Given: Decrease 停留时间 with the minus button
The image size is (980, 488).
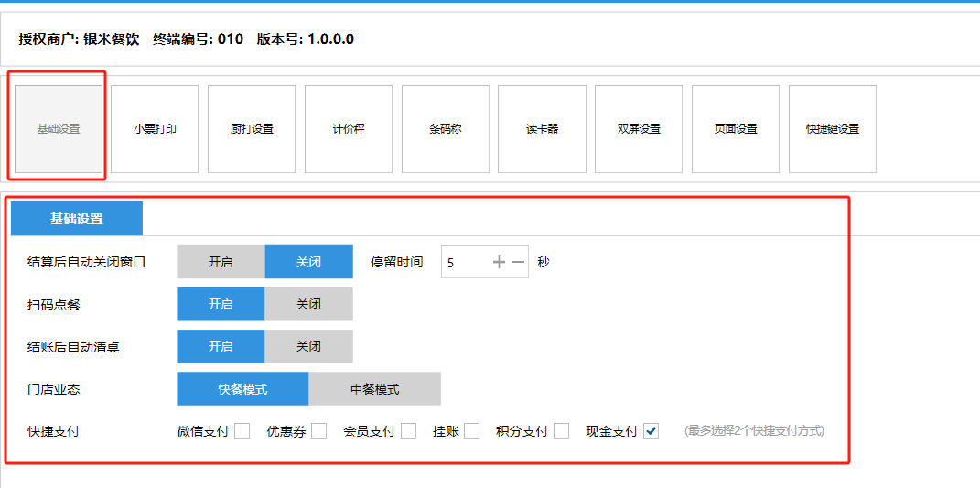Looking at the screenshot, I should click(x=518, y=263).
